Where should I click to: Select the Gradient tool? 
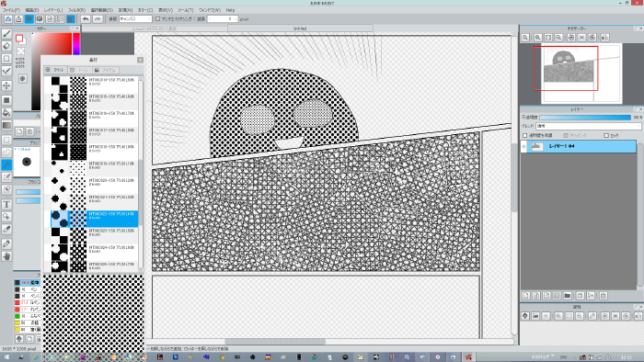(x=6, y=126)
